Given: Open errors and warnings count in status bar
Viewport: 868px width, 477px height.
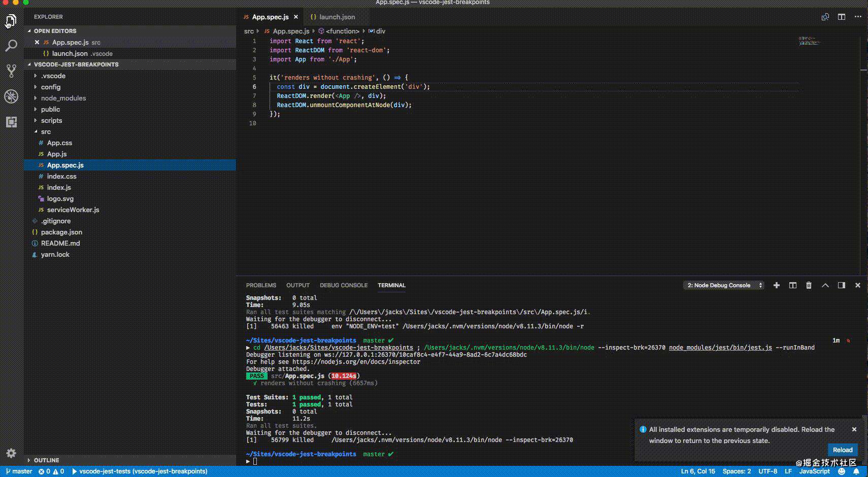Looking at the screenshot, I should [52, 471].
